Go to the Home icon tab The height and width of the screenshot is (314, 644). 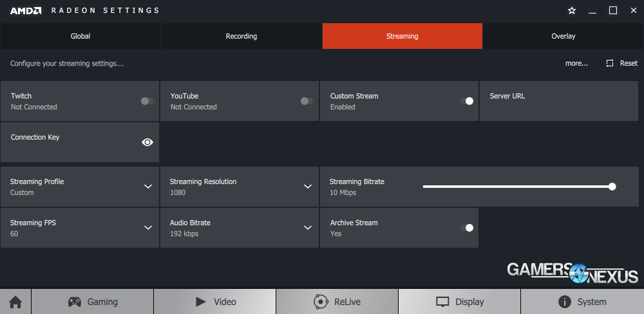[x=15, y=302]
